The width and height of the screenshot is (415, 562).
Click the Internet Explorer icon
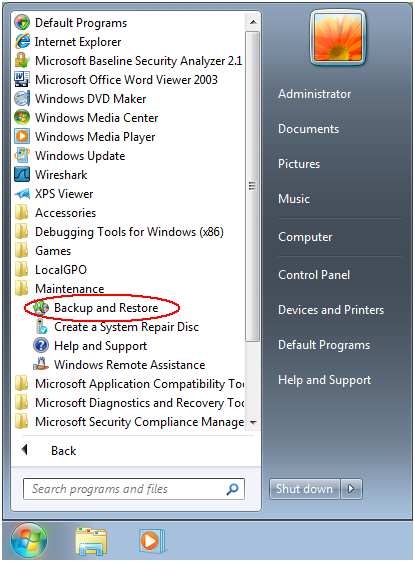click(22, 42)
